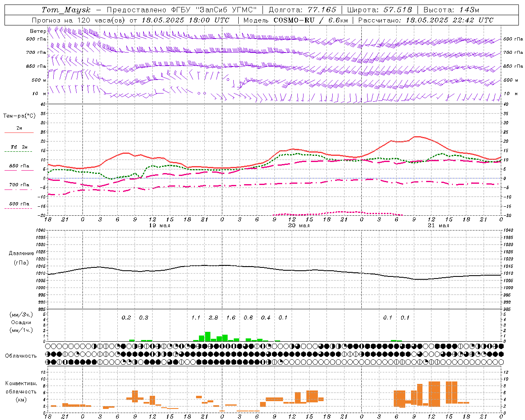The height and width of the screenshot is (420, 525).
Task: Click the 20 мая date label
Action: pos(299,226)
